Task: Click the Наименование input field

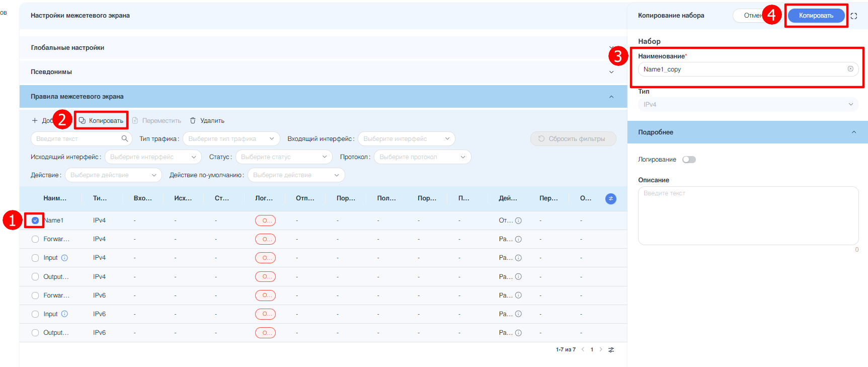Action: tap(748, 69)
